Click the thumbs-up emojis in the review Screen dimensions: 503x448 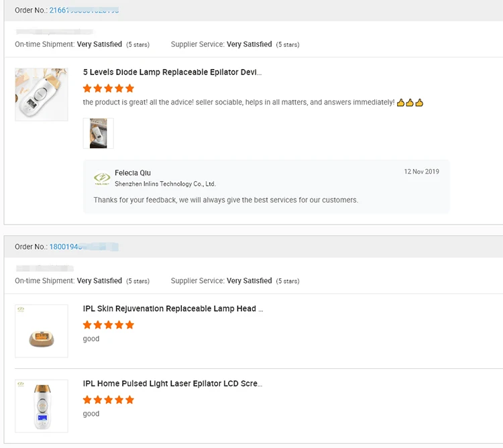pyautogui.click(x=410, y=103)
